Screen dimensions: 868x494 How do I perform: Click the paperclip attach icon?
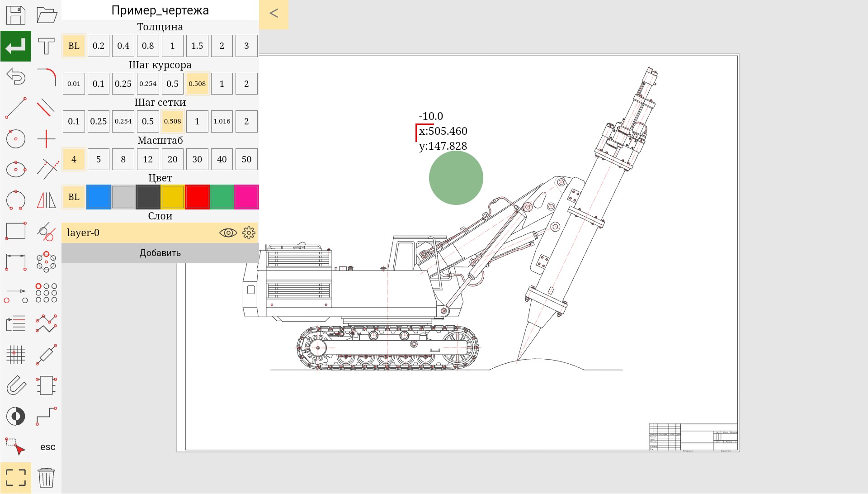coord(16,385)
